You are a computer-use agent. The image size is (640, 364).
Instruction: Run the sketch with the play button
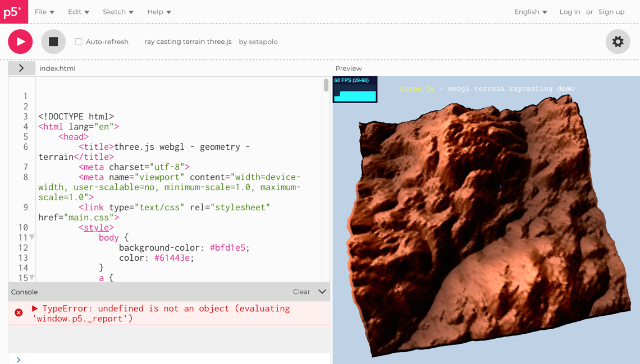(x=20, y=42)
